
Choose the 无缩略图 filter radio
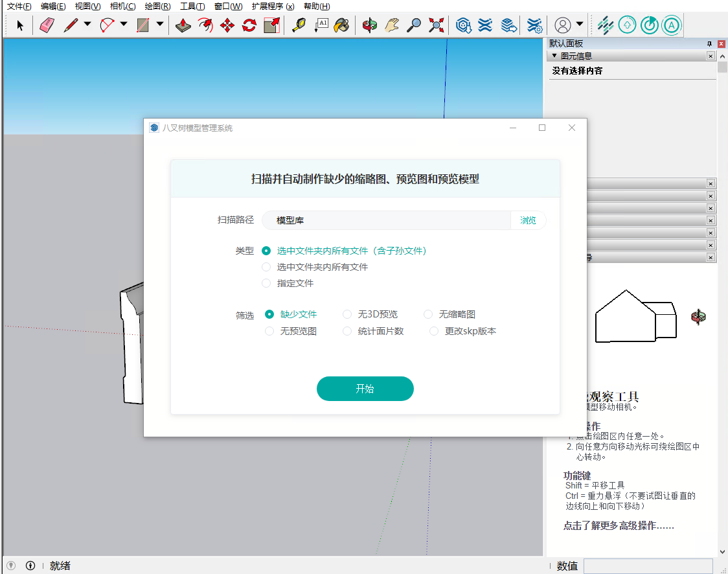(x=428, y=314)
